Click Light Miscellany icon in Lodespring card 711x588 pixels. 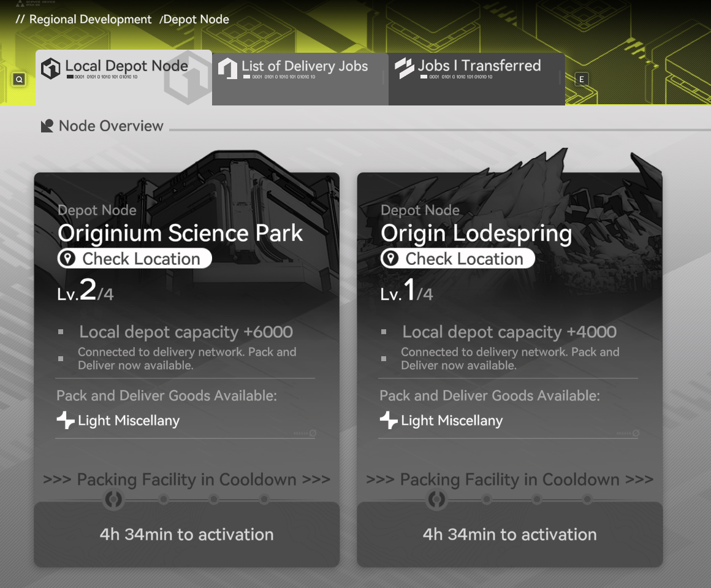coord(389,420)
